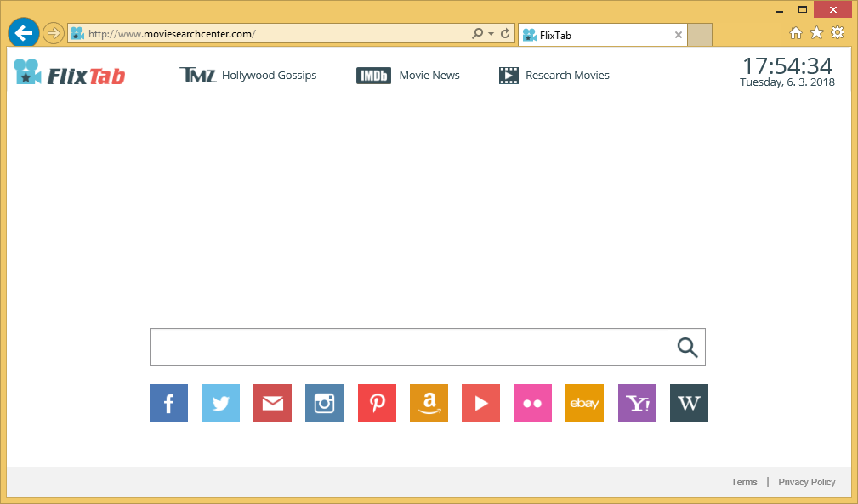Open the pink Flickr shortcut tile

(x=533, y=403)
